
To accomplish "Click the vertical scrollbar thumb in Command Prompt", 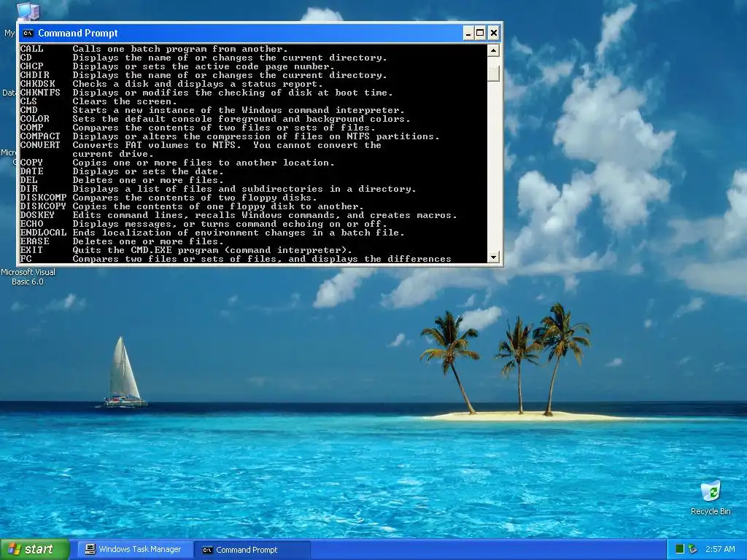I will click(494, 74).
